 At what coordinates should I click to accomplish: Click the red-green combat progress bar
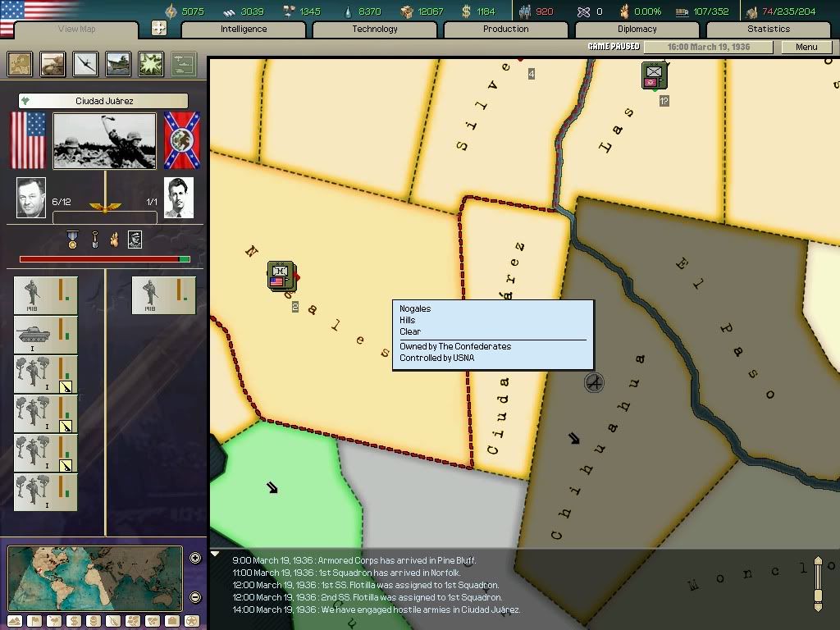pyautogui.click(x=104, y=259)
